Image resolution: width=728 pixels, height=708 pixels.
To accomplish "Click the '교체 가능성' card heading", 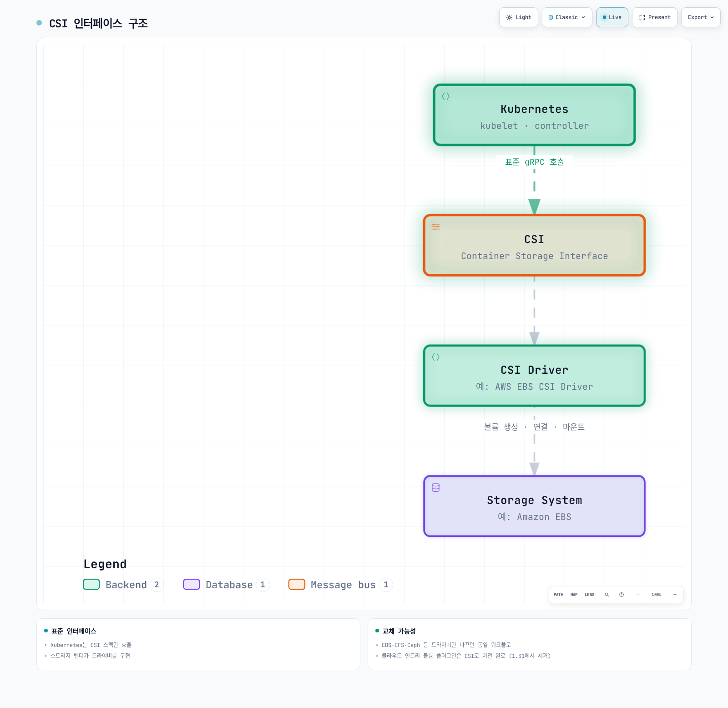I will pyautogui.click(x=399, y=631).
